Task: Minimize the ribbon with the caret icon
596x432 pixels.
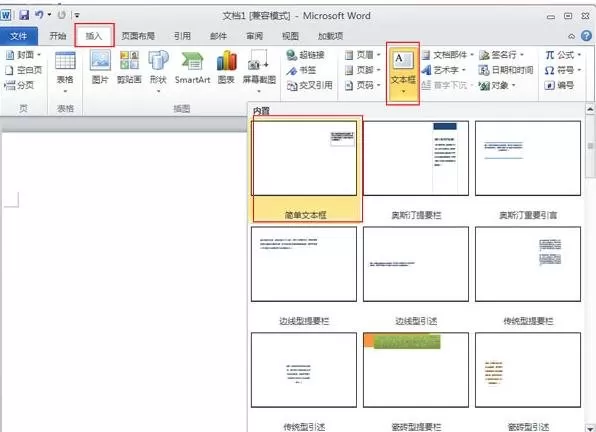Action: [571, 36]
